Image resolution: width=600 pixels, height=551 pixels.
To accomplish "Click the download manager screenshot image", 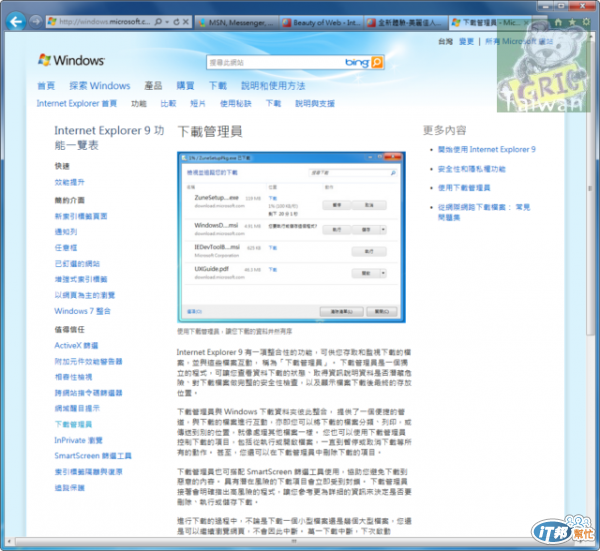I will coord(291,237).
